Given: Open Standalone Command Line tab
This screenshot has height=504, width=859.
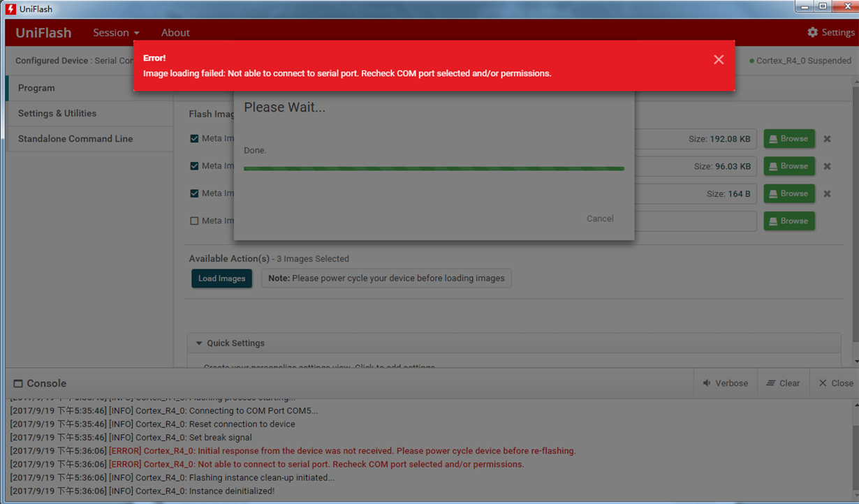Looking at the screenshot, I should pyautogui.click(x=89, y=138).
